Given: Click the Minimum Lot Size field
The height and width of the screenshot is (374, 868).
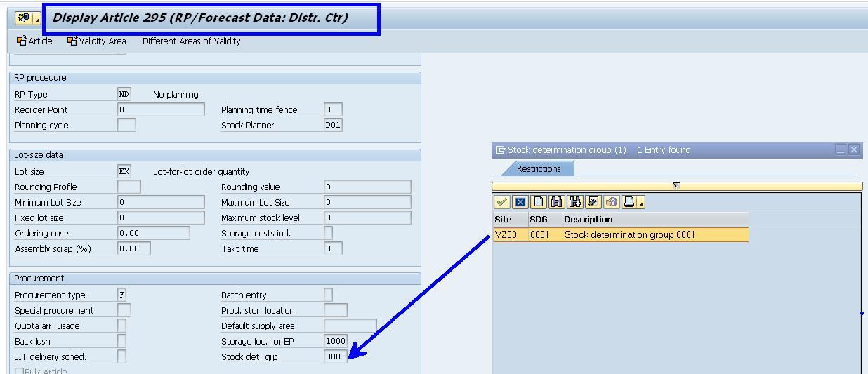Looking at the screenshot, I should coord(161,202).
